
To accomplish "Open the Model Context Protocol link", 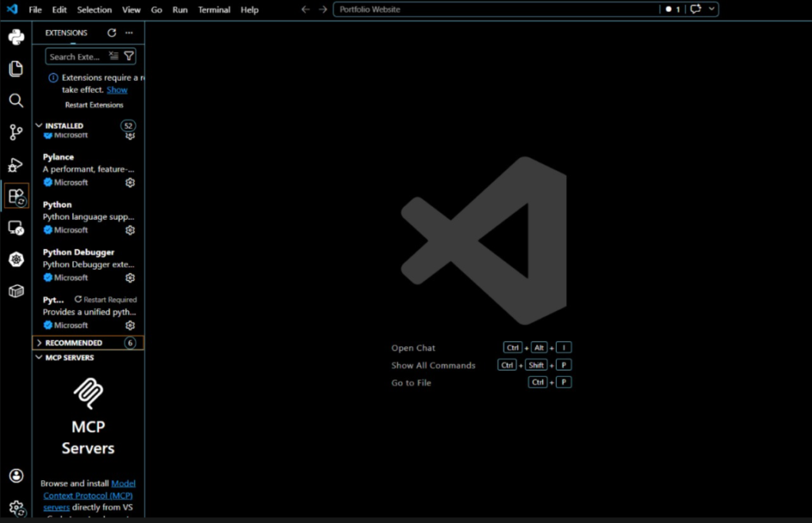I will [89, 495].
